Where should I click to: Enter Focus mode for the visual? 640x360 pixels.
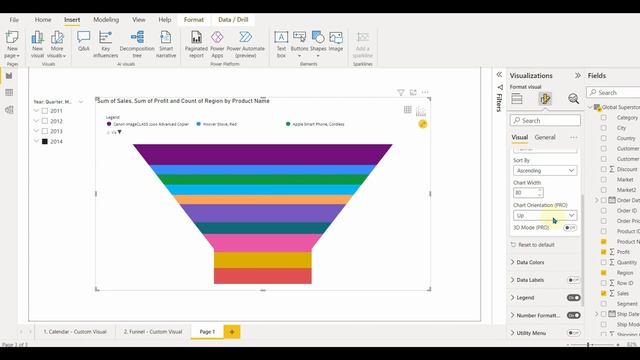pyautogui.click(x=413, y=93)
